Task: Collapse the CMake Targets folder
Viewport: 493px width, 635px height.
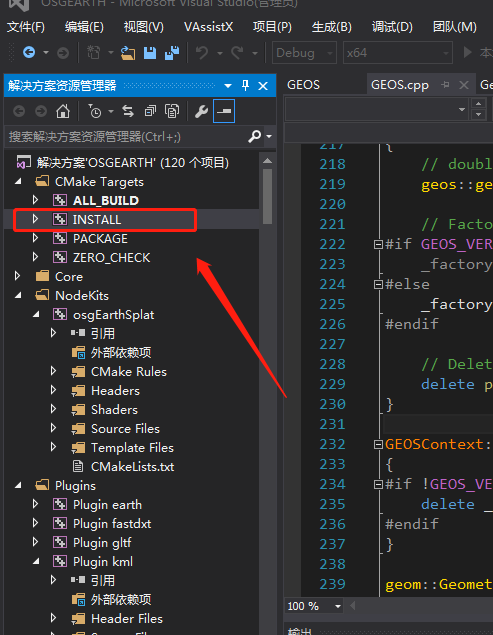Action: (x=18, y=182)
